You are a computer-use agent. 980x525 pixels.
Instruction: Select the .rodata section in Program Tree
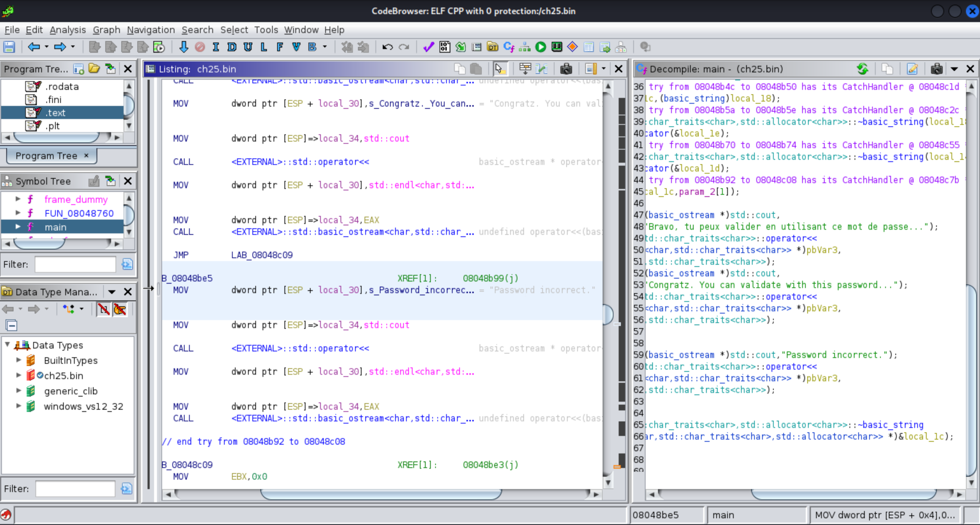[62, 87]
